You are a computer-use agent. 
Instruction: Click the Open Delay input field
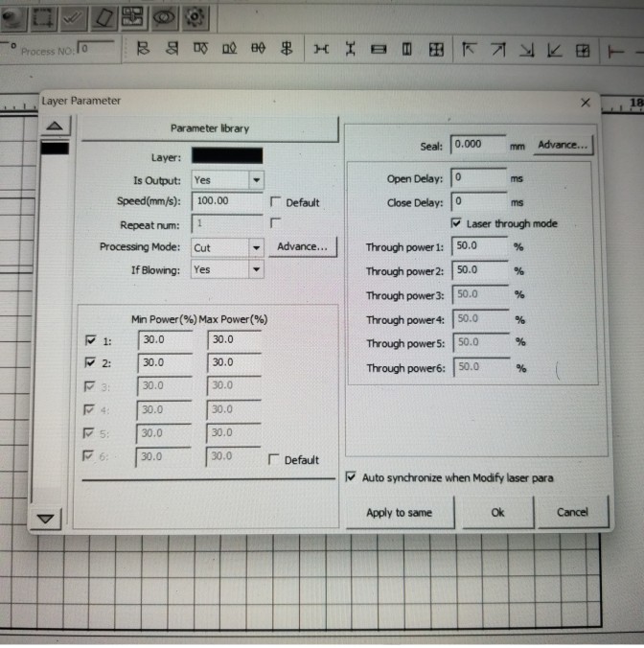pos(478,177)
